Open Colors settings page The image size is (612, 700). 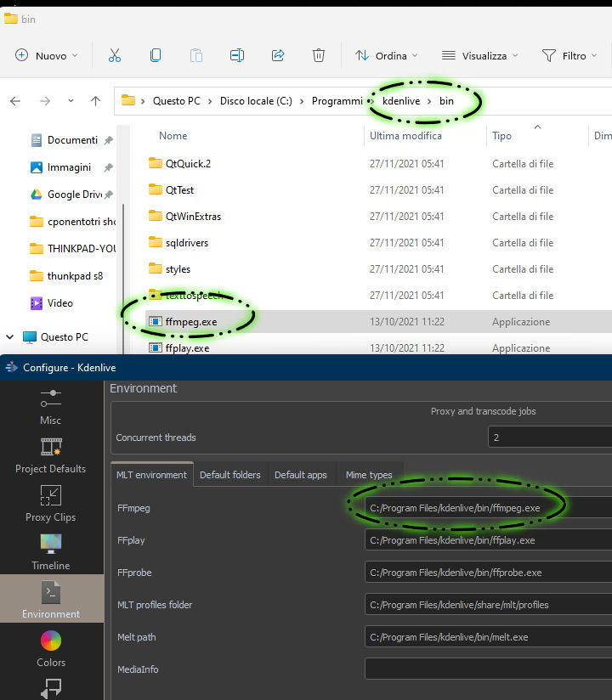pyautogui.click(x=50, y=649)
